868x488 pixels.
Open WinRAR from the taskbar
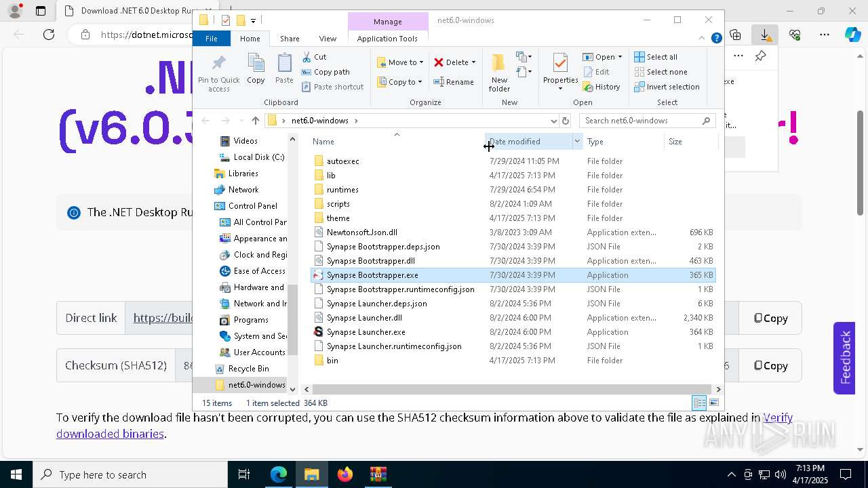pos(378,474)
